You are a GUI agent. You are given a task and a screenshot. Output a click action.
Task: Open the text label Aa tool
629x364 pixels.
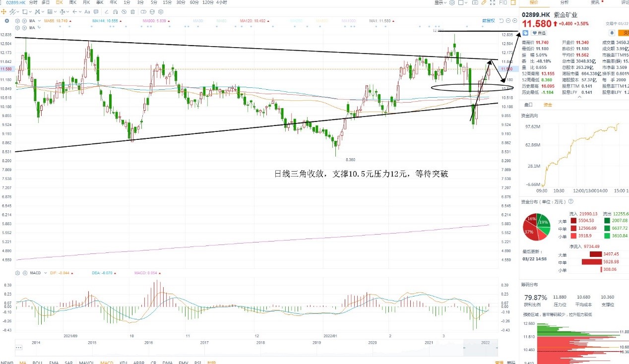(x=87, y=12)
